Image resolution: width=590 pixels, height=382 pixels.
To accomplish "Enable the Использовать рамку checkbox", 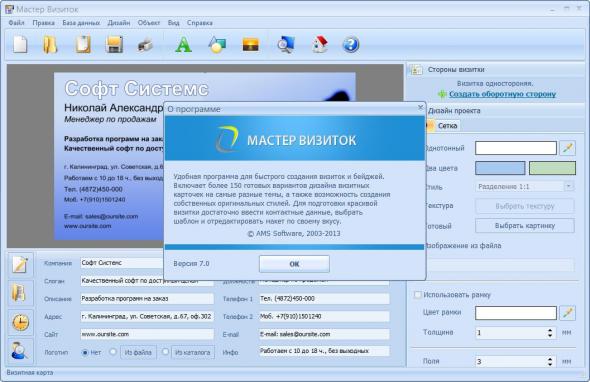I will (417, 295).
